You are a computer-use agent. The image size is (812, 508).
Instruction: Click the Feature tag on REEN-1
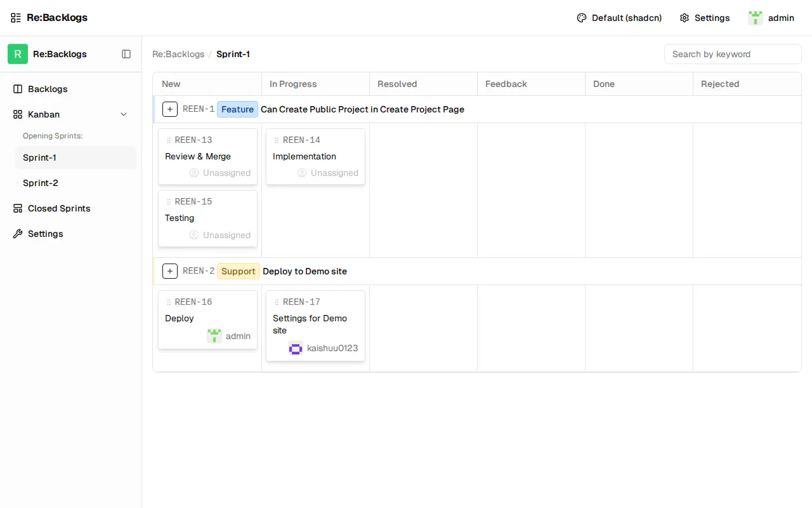click(237, 109)
